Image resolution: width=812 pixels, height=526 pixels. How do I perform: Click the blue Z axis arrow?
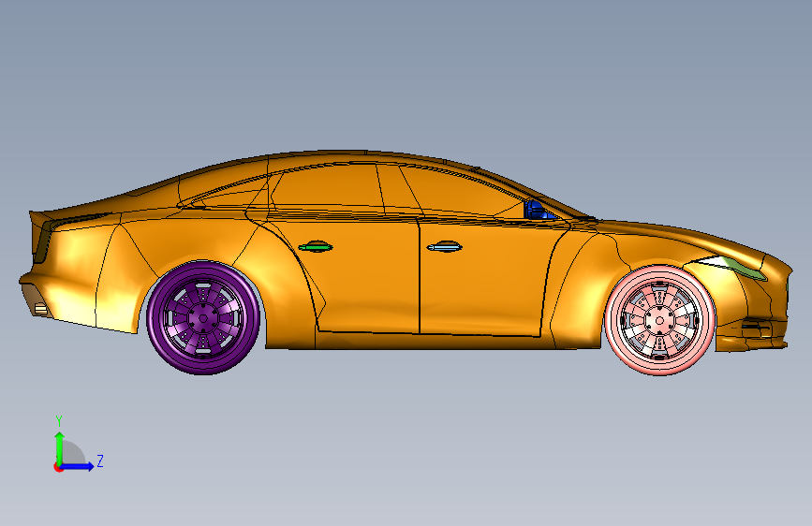coord(78,466)
